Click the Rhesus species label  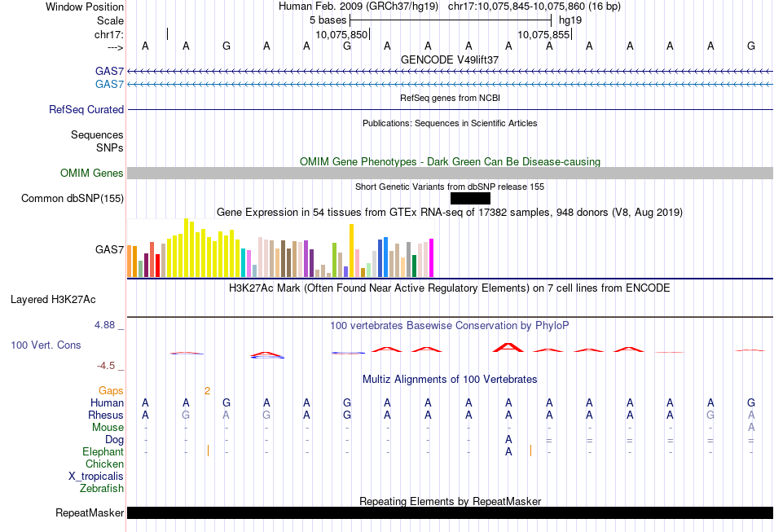click(x=106, y=415)
